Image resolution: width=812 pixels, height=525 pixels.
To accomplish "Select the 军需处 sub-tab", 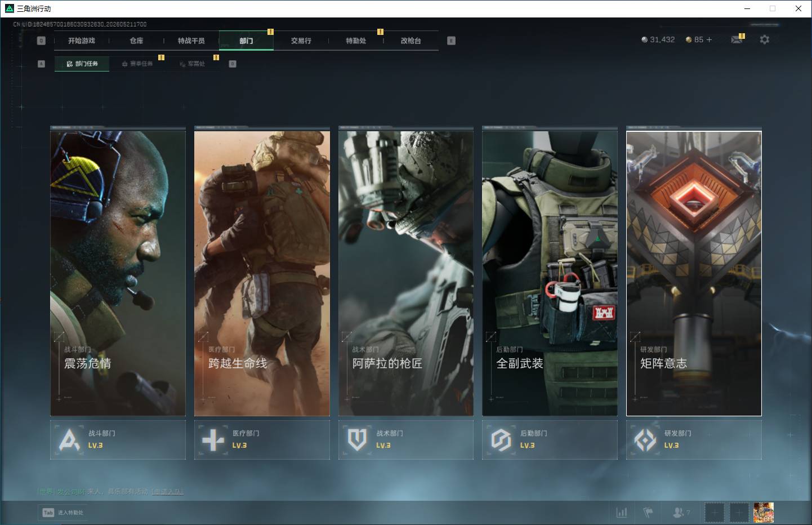I will [193, 64].
